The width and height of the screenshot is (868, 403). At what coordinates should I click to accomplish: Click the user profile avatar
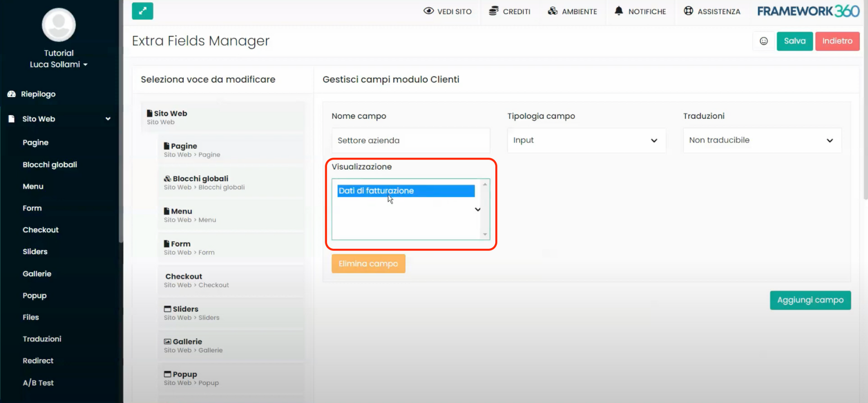click(59, 25)
